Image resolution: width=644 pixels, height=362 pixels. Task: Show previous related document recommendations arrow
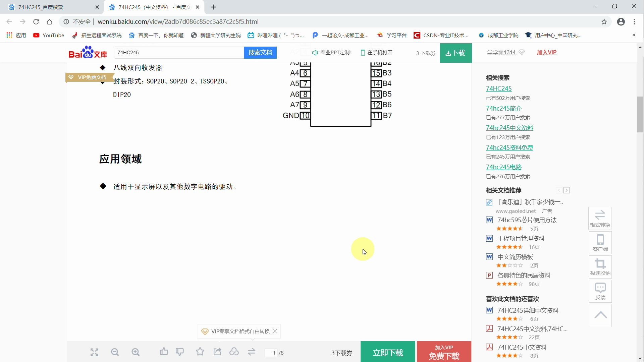(x=559, y=190)
